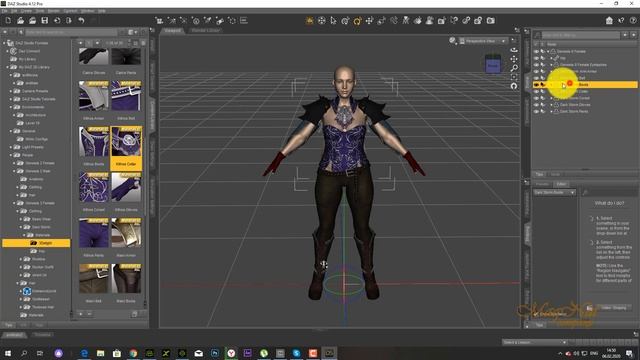640x360 pixels.
Task: Collapse Genesis 3 Female in Scene pane
Action: click(548, 51)
